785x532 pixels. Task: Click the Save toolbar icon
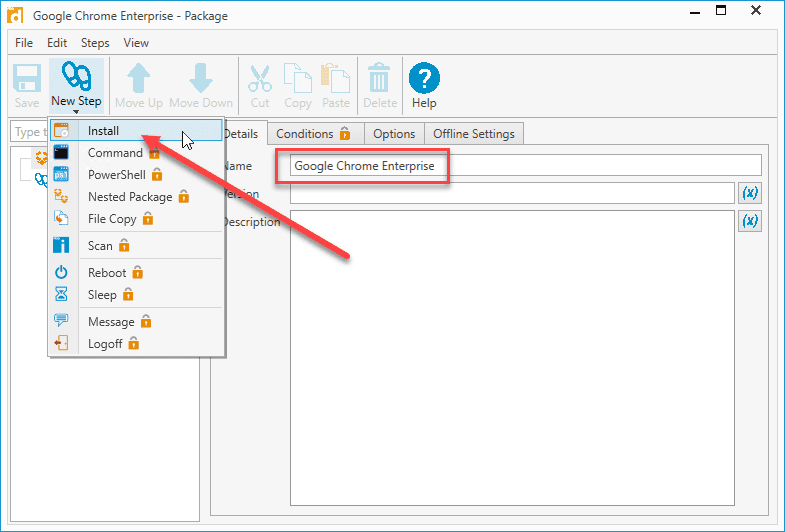27,79
